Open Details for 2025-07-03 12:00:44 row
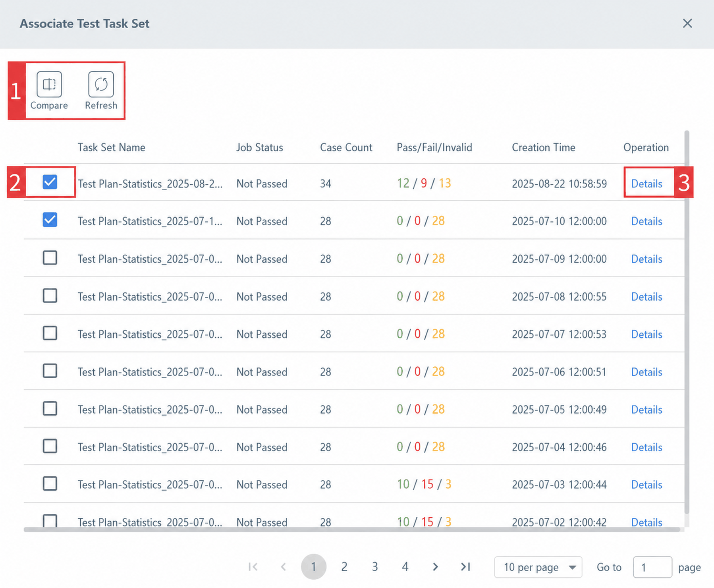This screenshot has height=588, width=714. [647, 484]
